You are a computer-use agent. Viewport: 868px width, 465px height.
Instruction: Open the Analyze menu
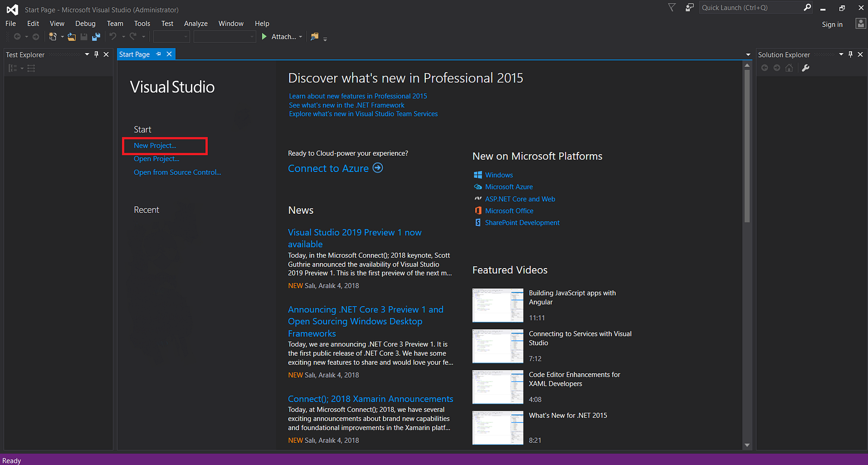tap(196, 23)
